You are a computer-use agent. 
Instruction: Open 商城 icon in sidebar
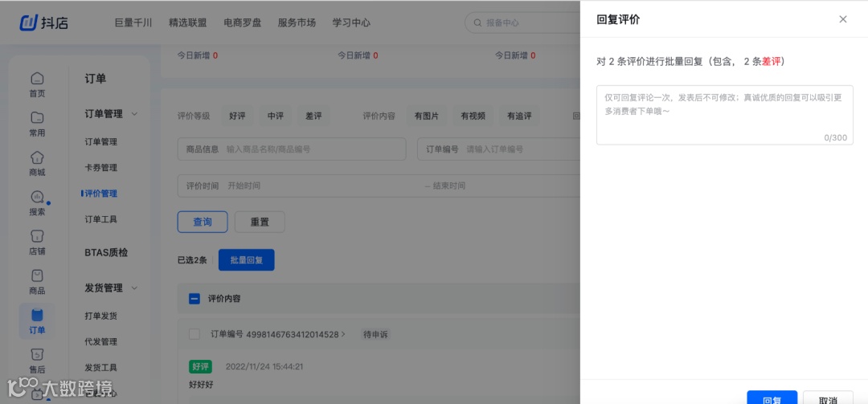(x=37, y=157)
